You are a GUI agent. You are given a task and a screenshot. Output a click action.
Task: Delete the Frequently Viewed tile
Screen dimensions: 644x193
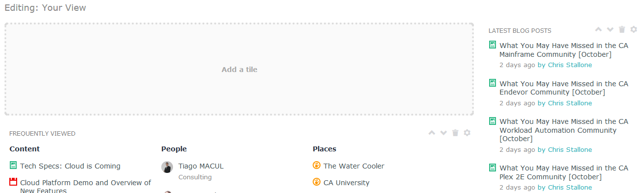(455, 133)
